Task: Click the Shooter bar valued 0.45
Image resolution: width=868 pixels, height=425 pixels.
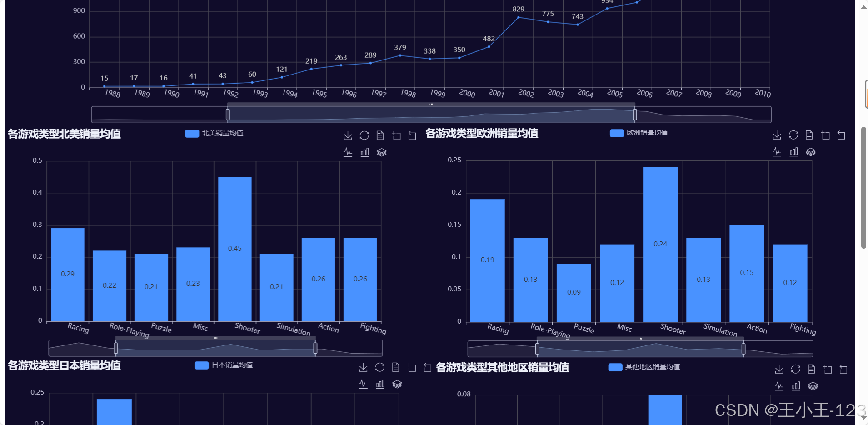Action: pos(235,249)
